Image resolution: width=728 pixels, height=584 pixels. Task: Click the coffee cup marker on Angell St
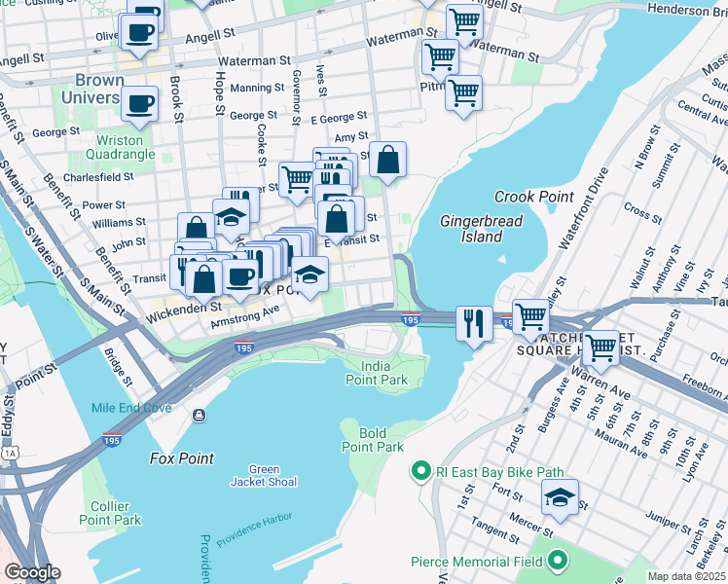[x=139, y=34]
